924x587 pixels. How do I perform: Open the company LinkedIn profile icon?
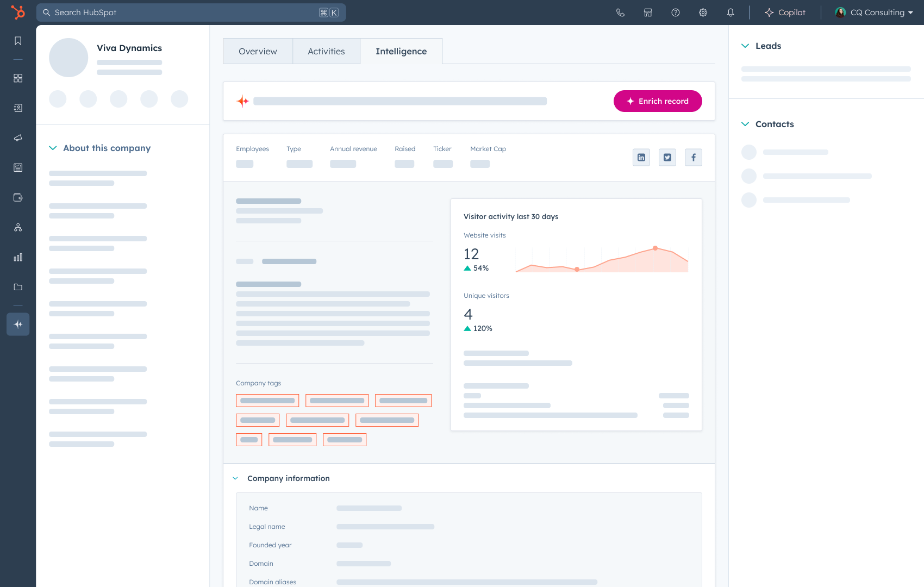tap(641, 158)
